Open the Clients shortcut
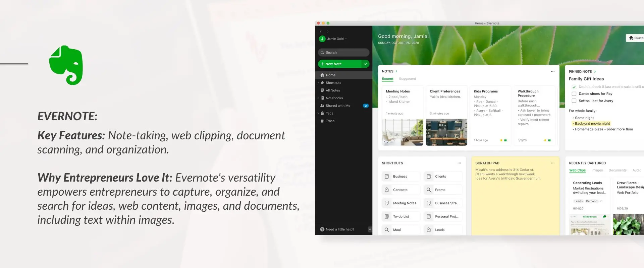644x268 pixels. point(443,177)
